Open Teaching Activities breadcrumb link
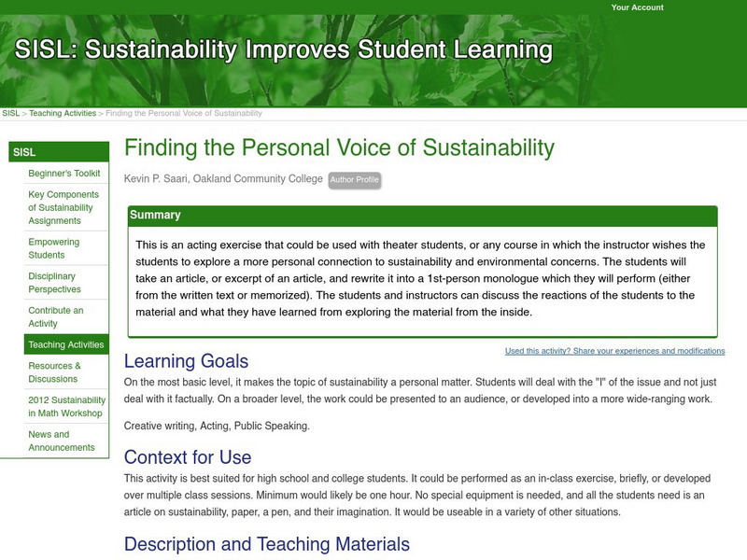 tap(62, 113)
